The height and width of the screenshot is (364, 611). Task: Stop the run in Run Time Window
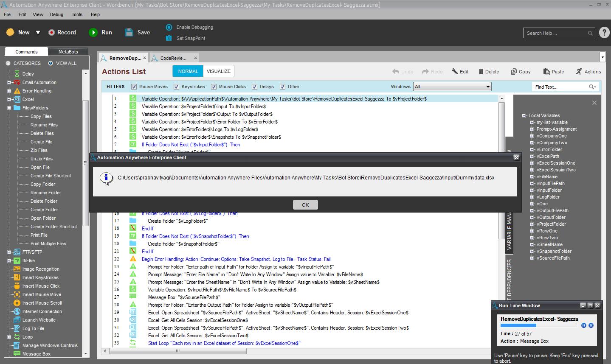tap(591, 325)
